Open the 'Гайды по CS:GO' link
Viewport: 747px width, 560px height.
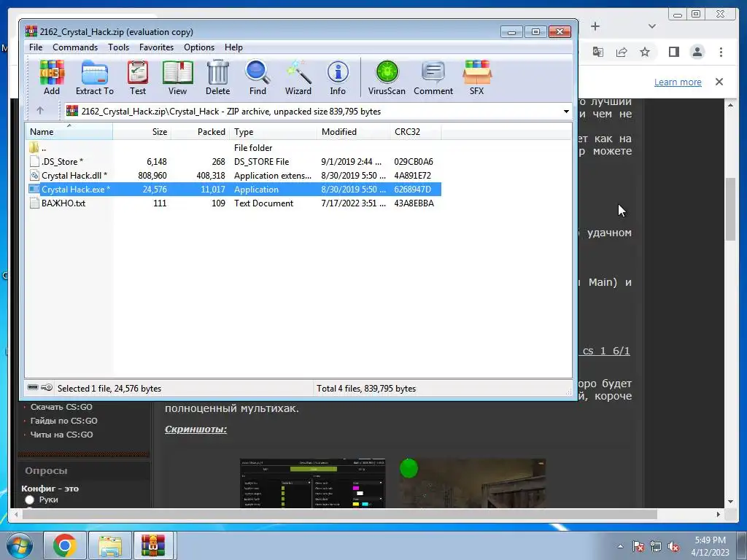[64, 421]
